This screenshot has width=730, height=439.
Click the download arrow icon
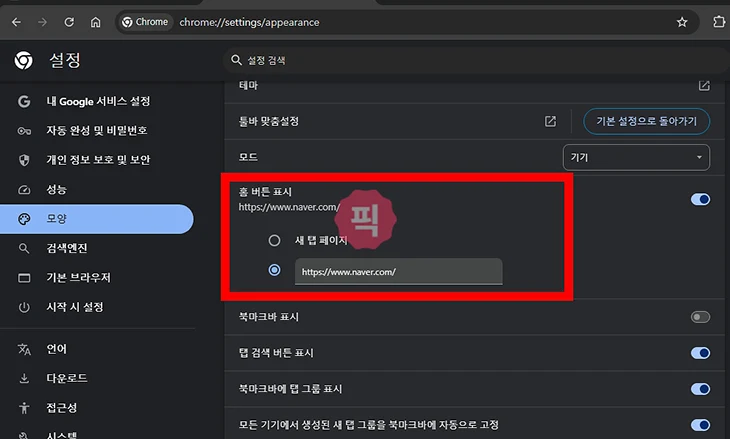point(24,378)
